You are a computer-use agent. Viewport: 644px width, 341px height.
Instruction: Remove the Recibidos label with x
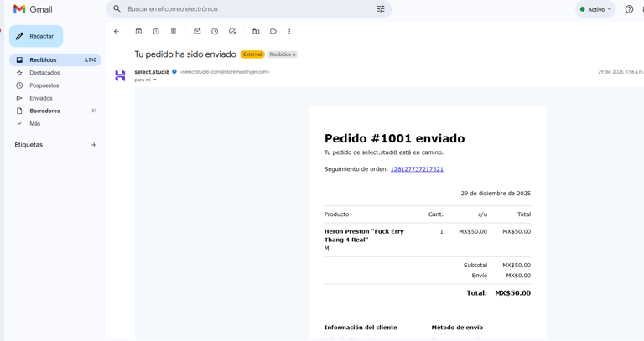(x=294, y=54)
